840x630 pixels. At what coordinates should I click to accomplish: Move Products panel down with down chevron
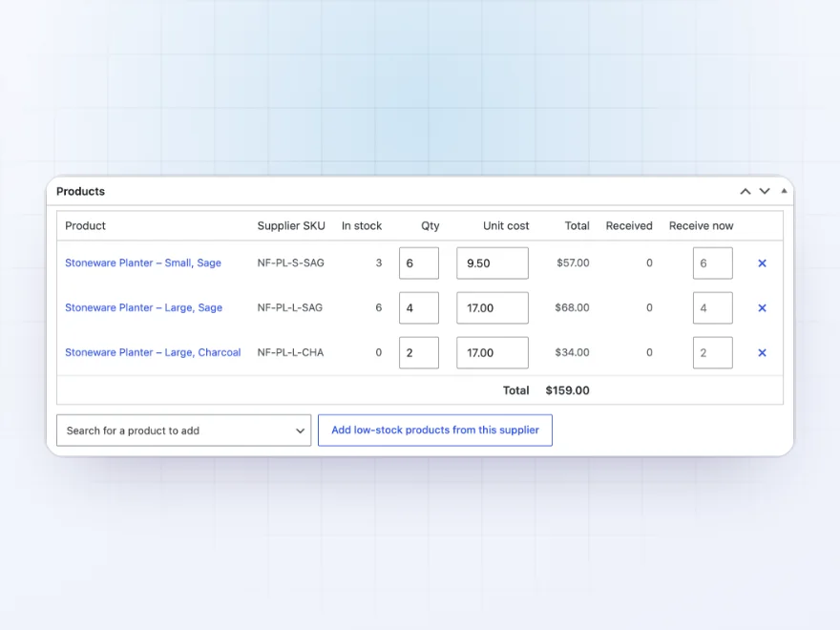(765, 191)
